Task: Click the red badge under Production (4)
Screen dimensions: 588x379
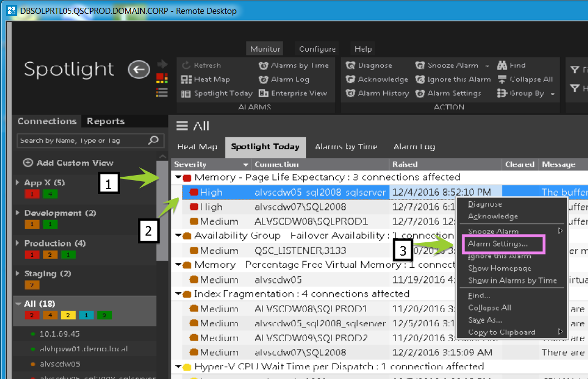Action: pos(32,255)
